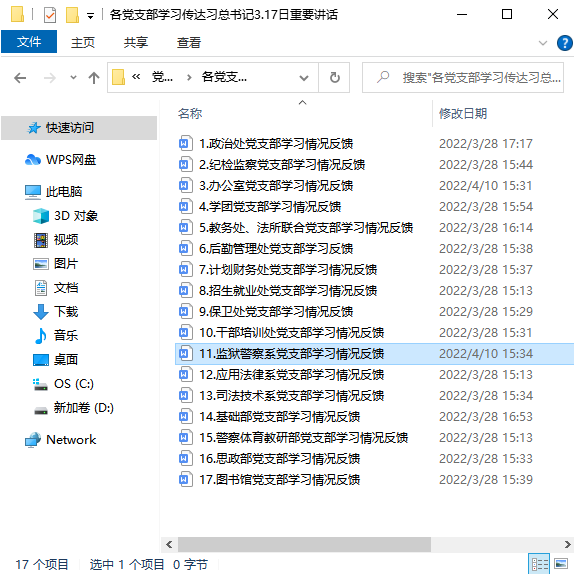This screenshot has height=574, width=574.
Task: Switch to the 查看 ribbon tab
Action: 189,42
